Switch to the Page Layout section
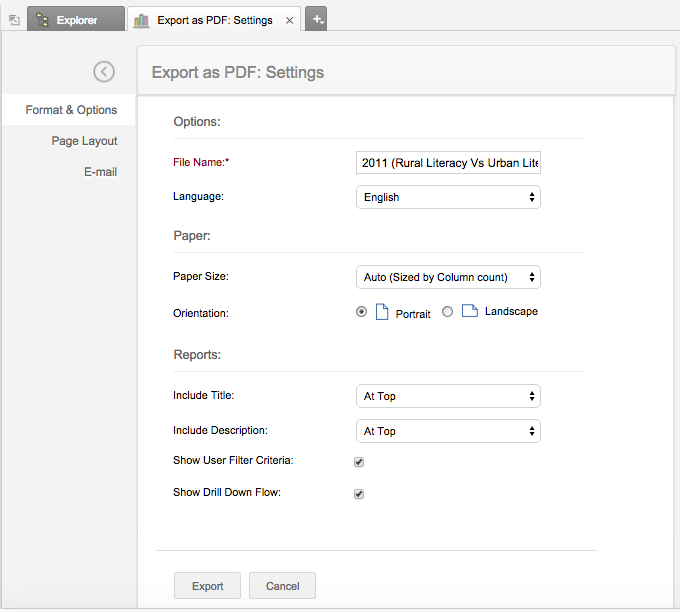680x612 pixels. (x=84, y=141)
